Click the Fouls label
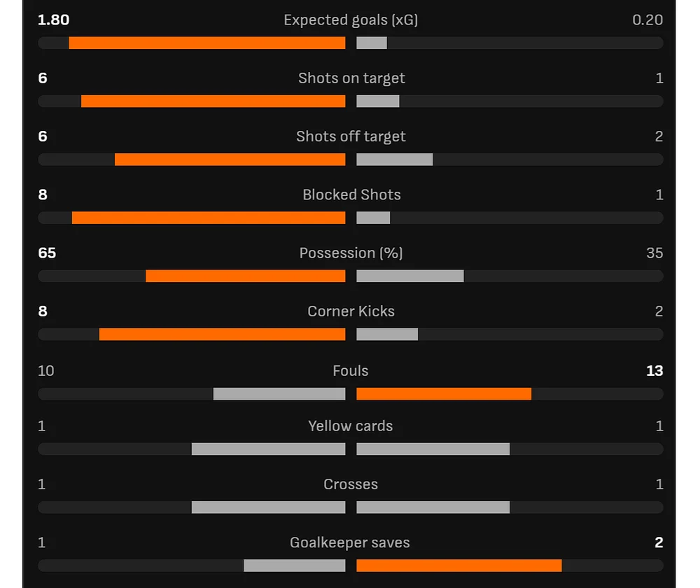This screenshot has width=700, height=588. point(351,371)
